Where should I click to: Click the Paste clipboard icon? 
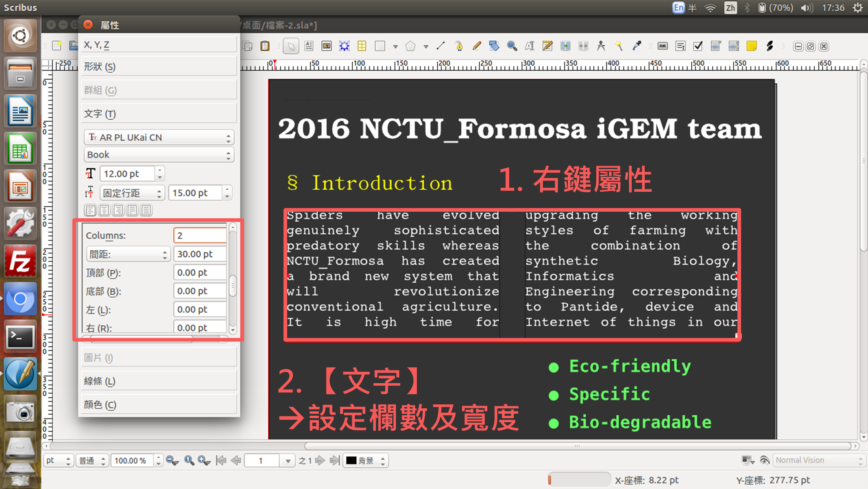265,46
